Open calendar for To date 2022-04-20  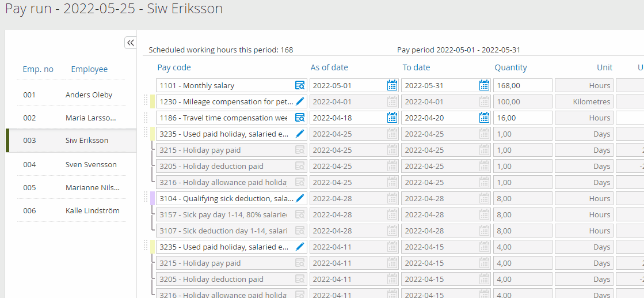pos(484,118)
